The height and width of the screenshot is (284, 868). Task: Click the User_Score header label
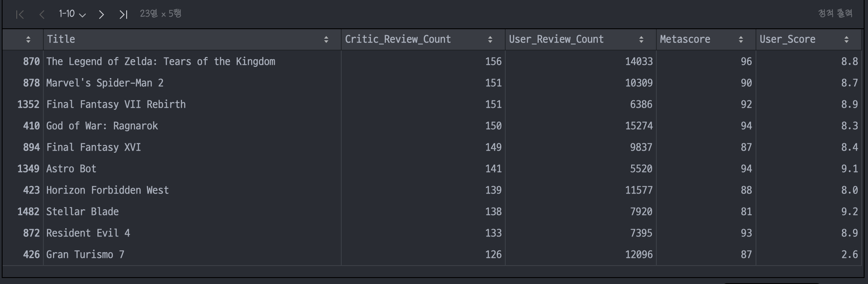click(787, 39)
